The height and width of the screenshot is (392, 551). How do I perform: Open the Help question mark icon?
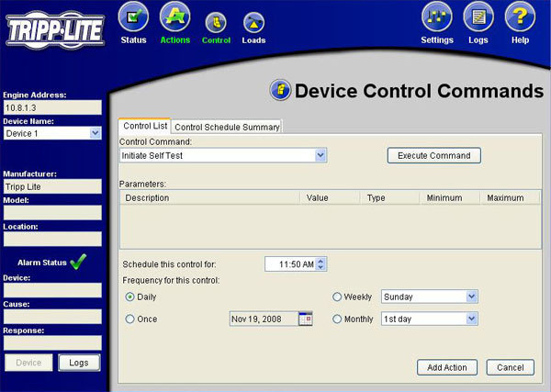coord(520,18)
